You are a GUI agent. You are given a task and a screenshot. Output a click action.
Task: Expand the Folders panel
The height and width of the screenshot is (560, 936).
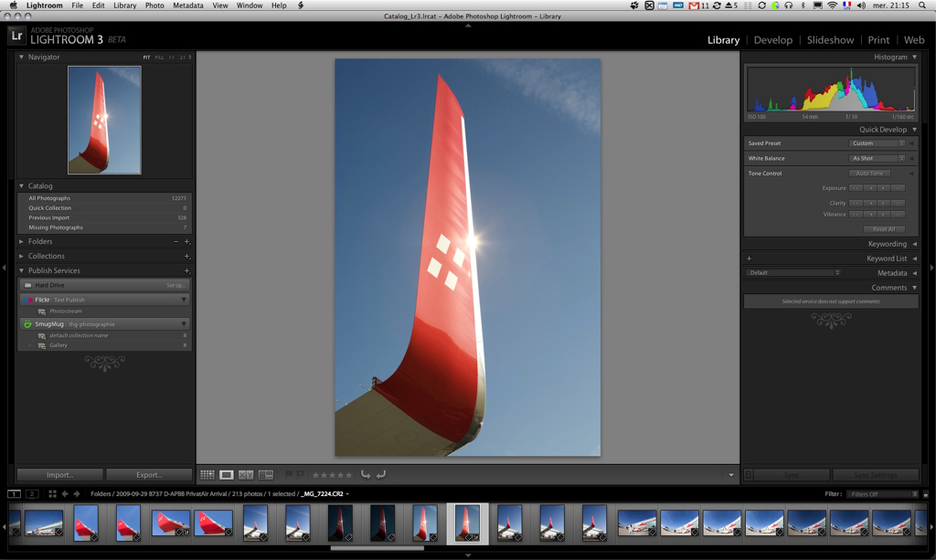[22, 242]
